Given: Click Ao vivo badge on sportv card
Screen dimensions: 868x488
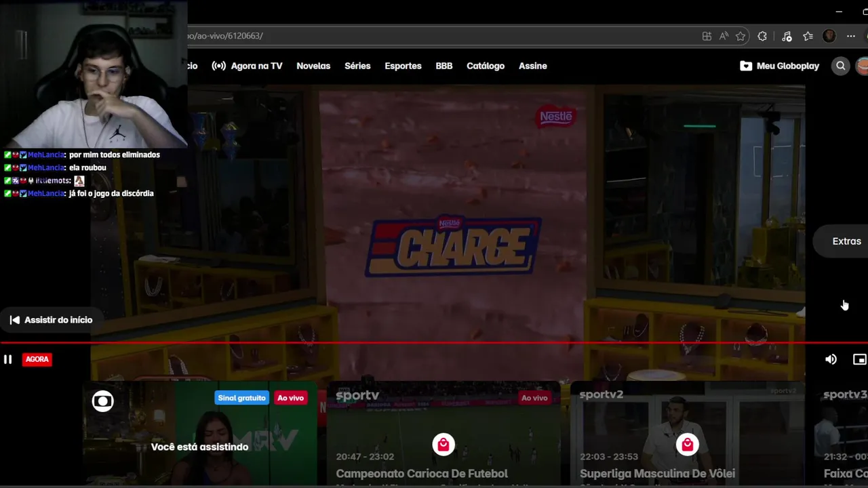Looking at the screenshot, I should coord(534,398).
